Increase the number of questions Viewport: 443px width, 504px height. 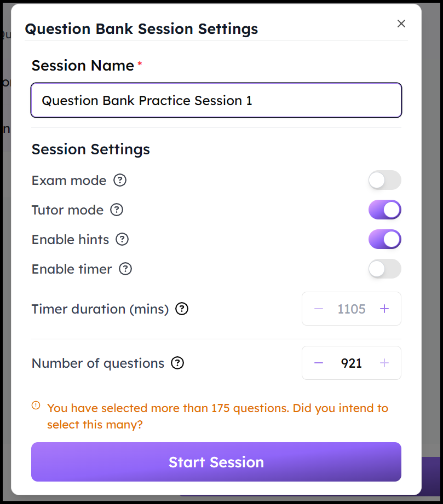(x=384, y=363)
